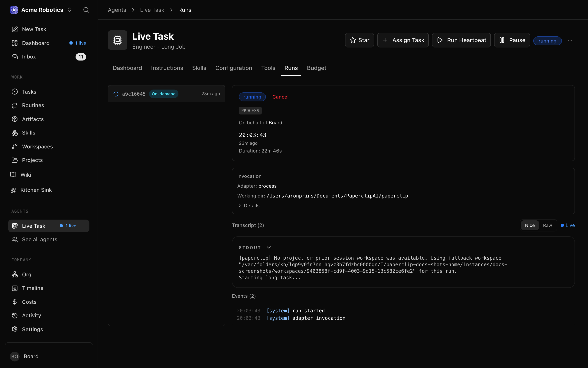
Task: Click the Live indicator near transcript
Action: click(x=568, y=225)
